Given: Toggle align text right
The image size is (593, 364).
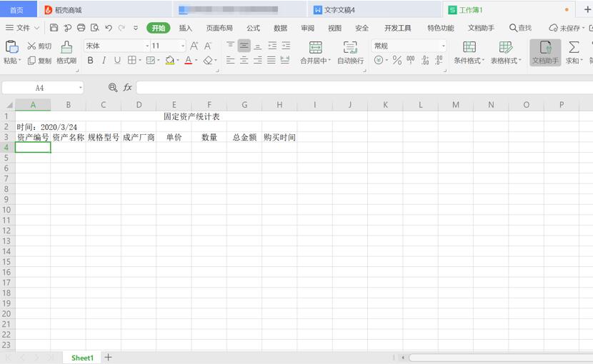Looking at the screenshot, I should 257,60.
